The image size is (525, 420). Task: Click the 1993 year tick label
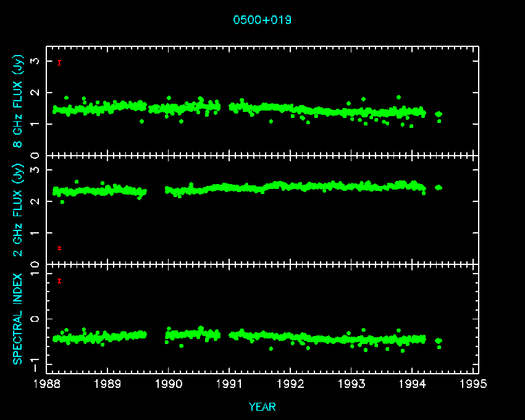tap(352, 384)
